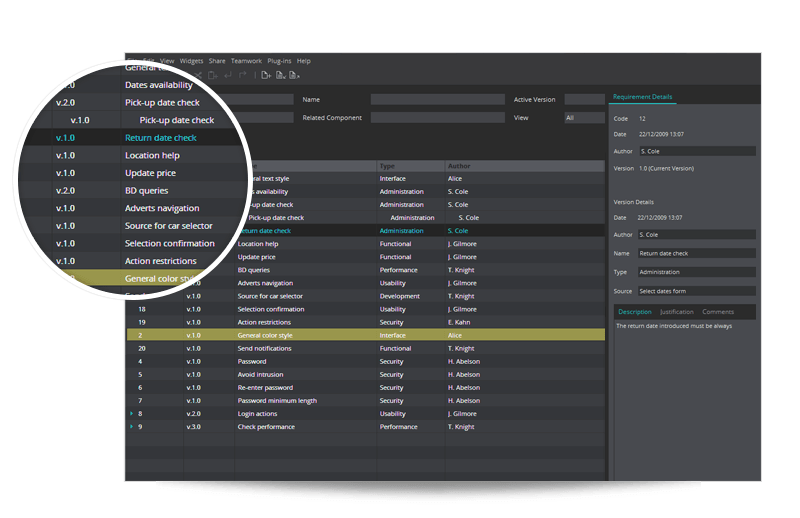Click the description text about return date
The height and width of the screenshot is (518, 800).
coord(674,326)
